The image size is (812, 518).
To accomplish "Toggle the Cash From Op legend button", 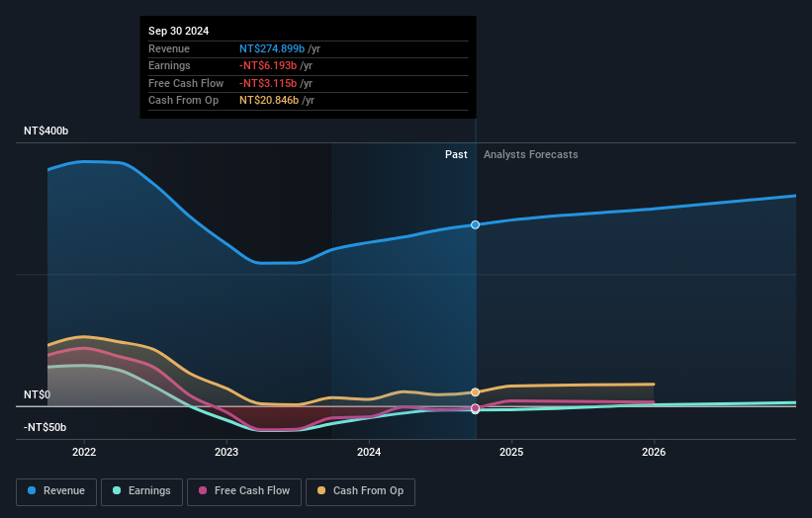I will tap(360, 491).
